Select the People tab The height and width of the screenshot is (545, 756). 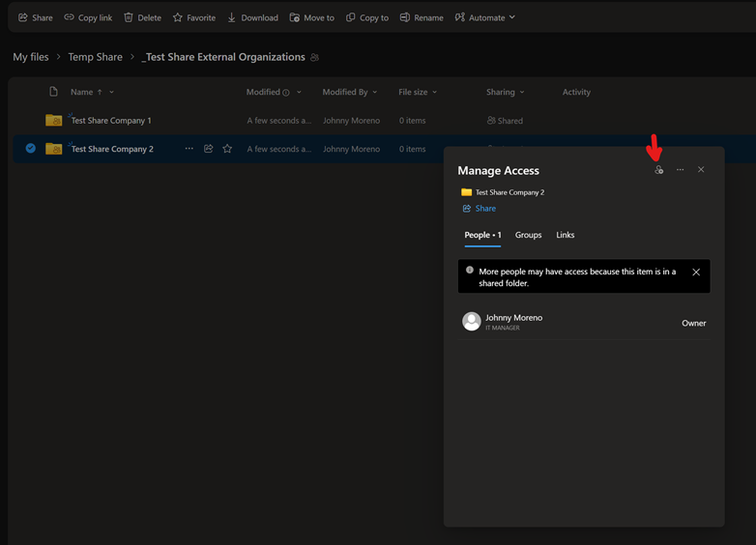tap(482, 235)
